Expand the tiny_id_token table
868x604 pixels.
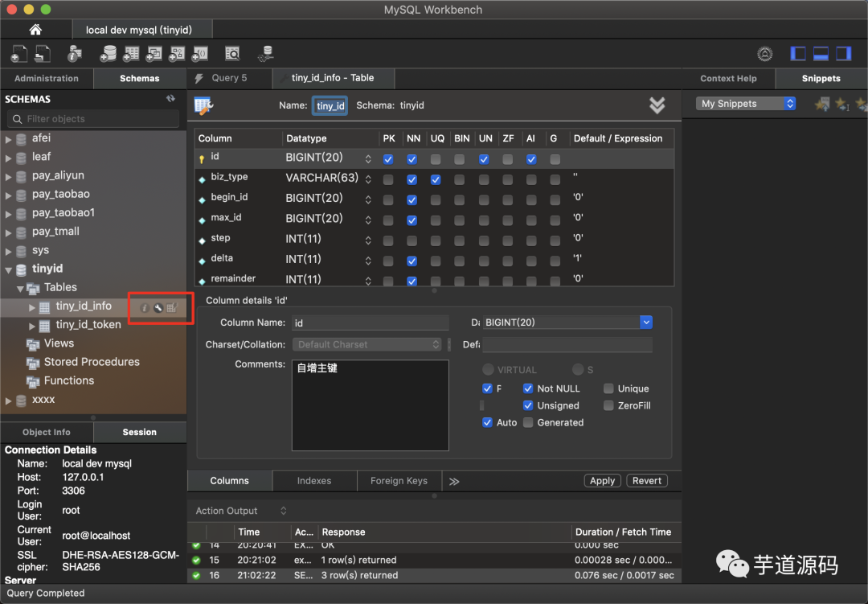pyautogui.click(x=32, y=326)
